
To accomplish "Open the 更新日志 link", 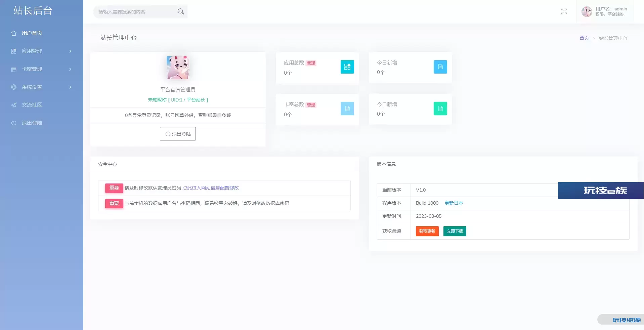I will (454, 203).
